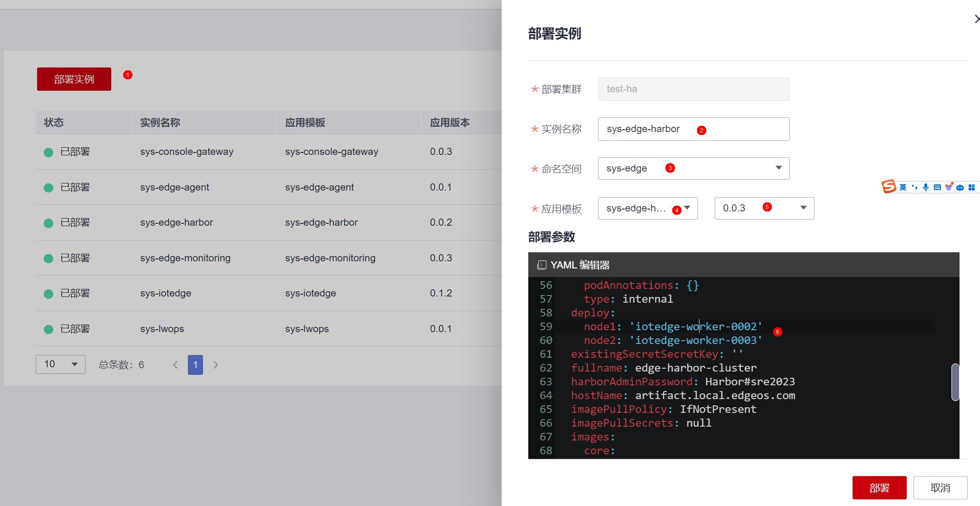Click YAML imagePullPolicy IfNotPresent line
The image size is (980, 506).
pos(664,409)
